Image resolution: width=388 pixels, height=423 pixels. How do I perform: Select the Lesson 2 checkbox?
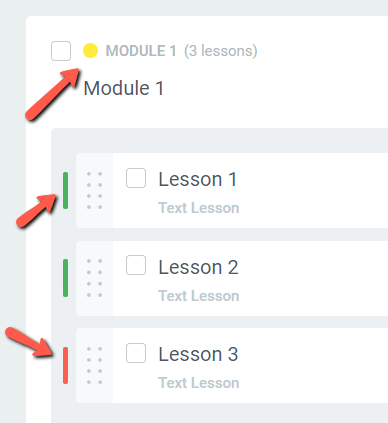[136, 265]
